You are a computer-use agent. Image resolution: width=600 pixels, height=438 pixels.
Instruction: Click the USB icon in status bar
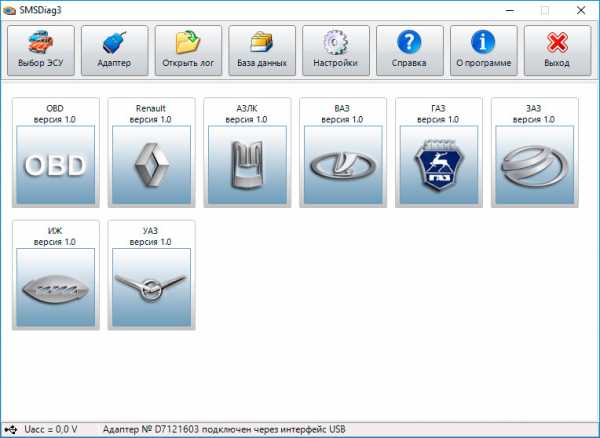(11, 430)
